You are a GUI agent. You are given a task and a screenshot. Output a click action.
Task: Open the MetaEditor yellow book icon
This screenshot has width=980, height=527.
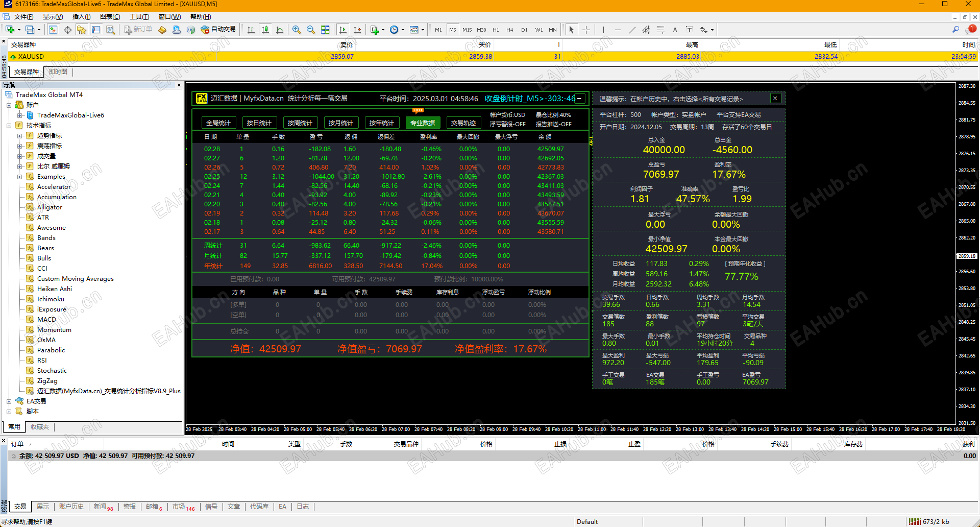[162, 30]
